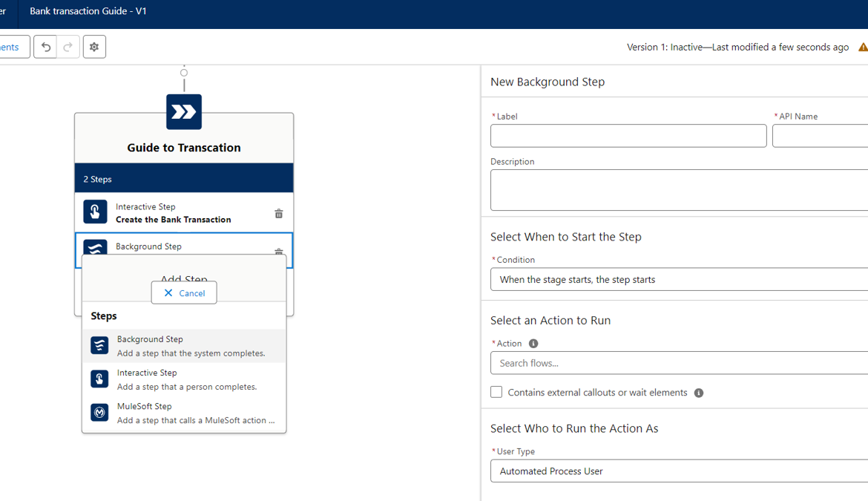
Task: Click the info icon next to Action
Action: pos(533,343)
